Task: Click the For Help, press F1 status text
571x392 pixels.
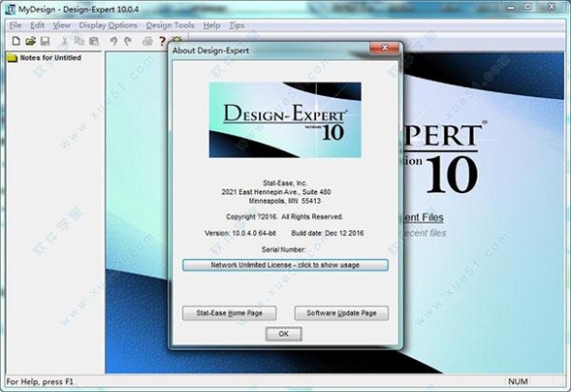Action: pyautogui.click(x=39, y=382)
